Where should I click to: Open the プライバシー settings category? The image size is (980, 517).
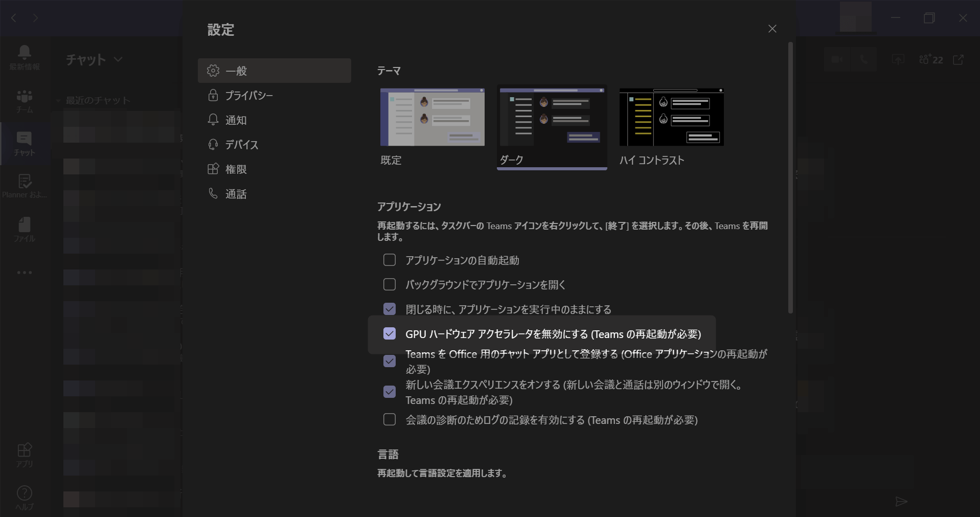click(275, 95)
